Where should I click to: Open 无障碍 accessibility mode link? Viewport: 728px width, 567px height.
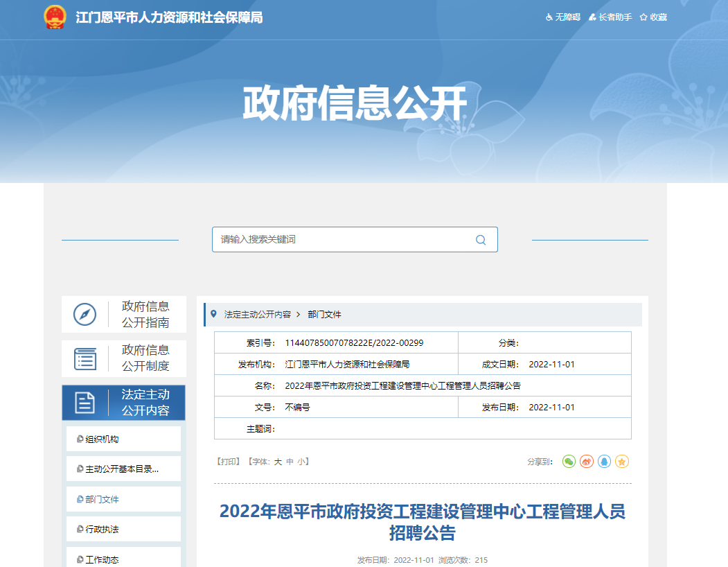(x=562, y=17)
